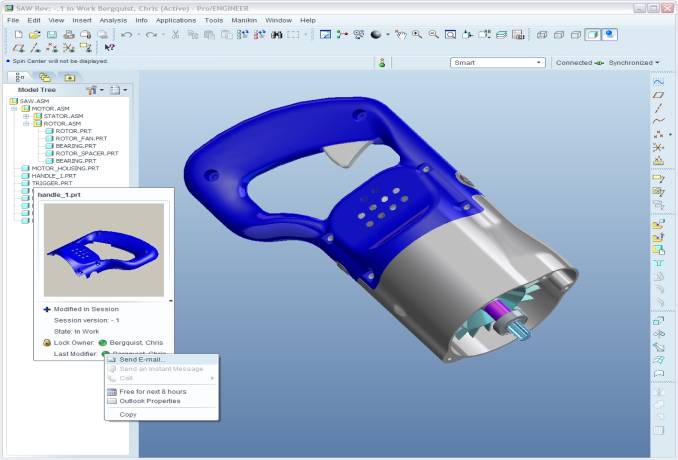This screenshot has height=460, width=678.
Task: Open the Analysis menu
Action: pyautogui.click(x=113, y=20)
